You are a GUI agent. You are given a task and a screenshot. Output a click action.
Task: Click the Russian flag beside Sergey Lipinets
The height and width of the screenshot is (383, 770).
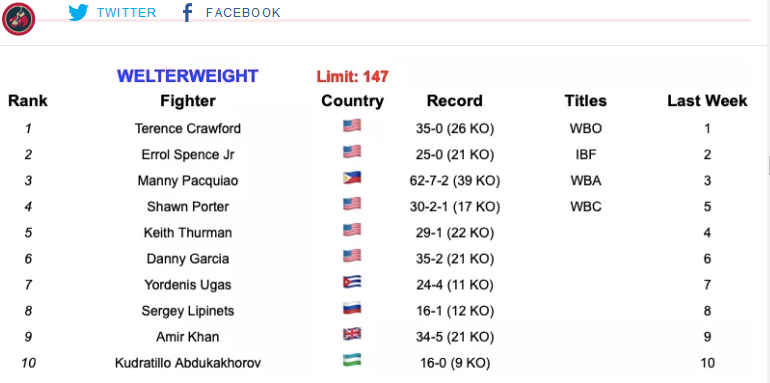[352, 308]
